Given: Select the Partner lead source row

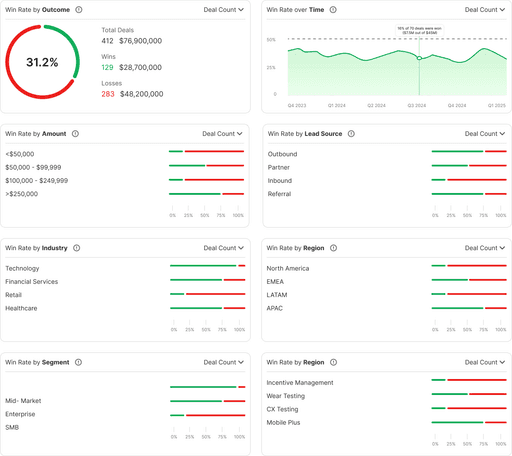Looking at the screenshot, I should click(387, 167).
